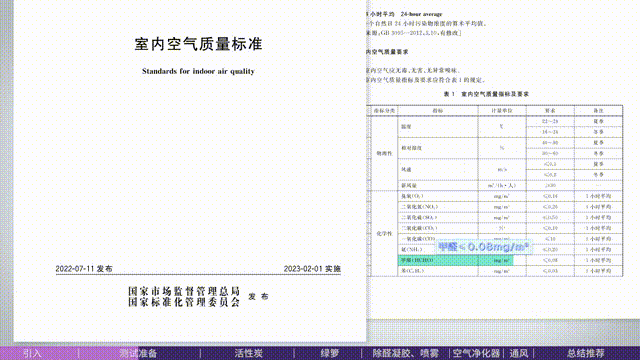Select the 2023-02-01 实施 date text
640x360 pixels.
point(312,269)
